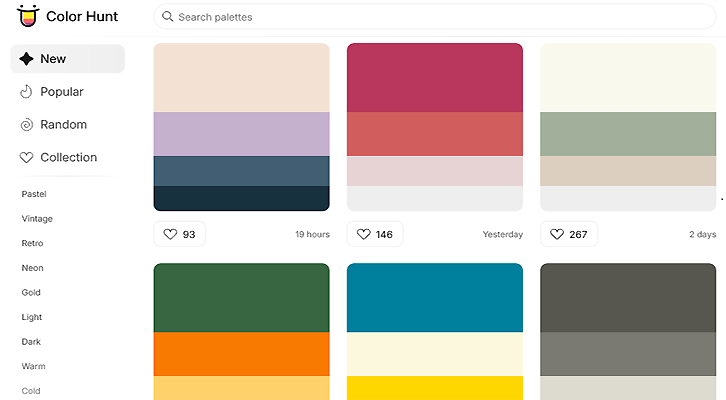The width and height of the screenshot is (726, 400).
Task: Select the beige swatch in third palette
Action: click(628, 171)
